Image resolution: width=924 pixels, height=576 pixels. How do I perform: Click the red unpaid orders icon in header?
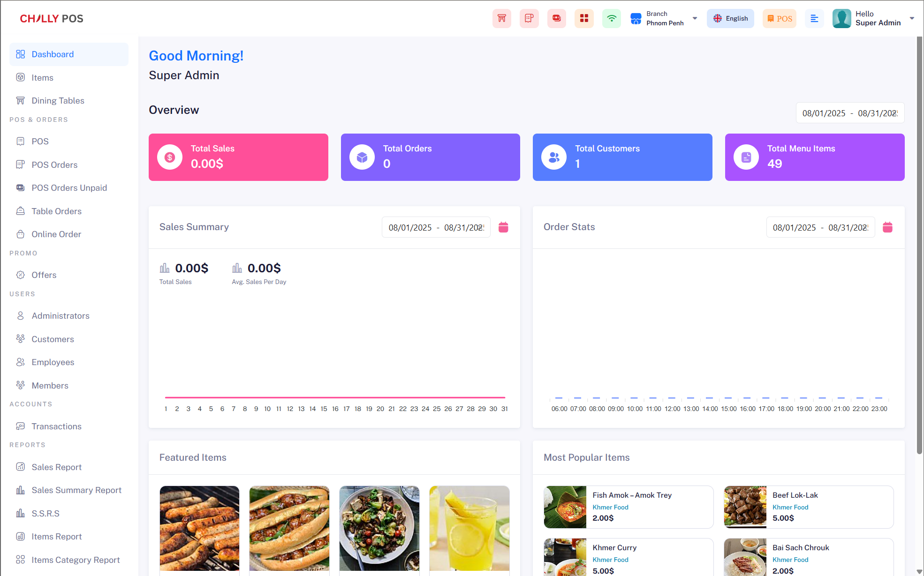(556, 19)
